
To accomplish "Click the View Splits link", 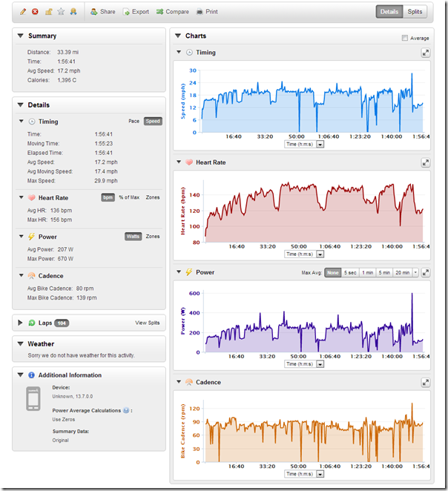I will tap(147, 323).
